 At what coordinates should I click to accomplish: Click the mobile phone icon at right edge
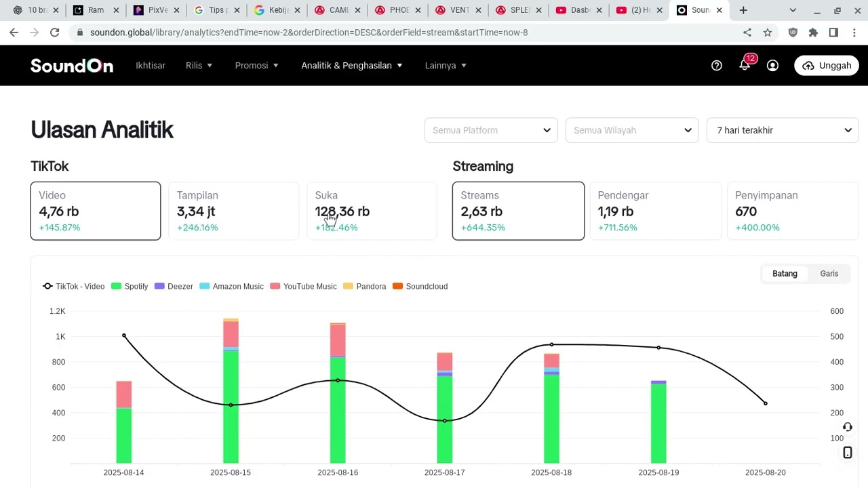pyautogui.click(x=848, y=453)
